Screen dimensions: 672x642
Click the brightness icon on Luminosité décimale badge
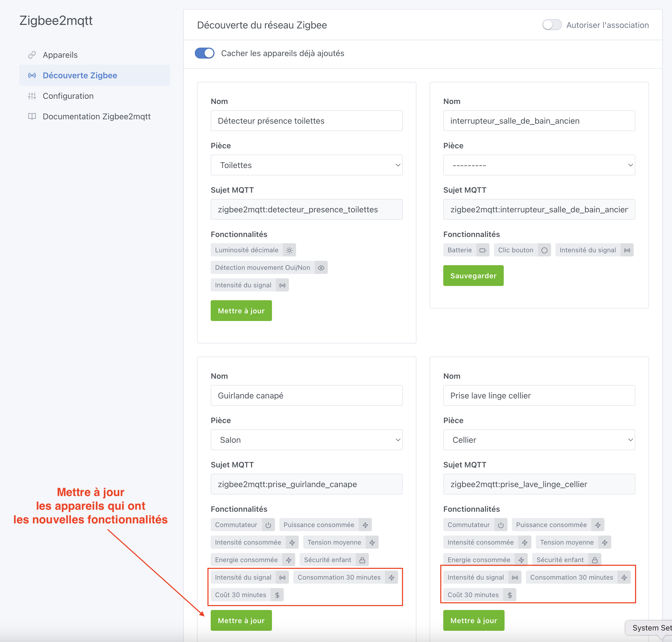coord(289,250)
